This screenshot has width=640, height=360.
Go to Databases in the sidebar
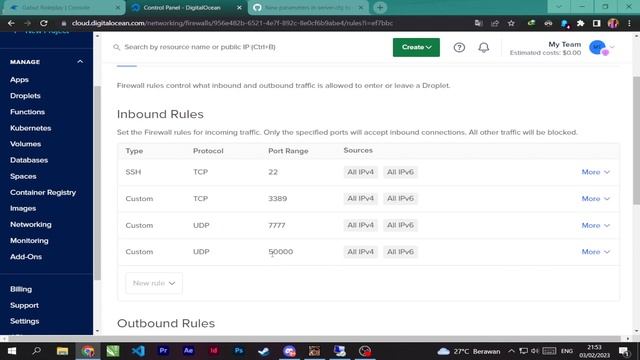29,160
